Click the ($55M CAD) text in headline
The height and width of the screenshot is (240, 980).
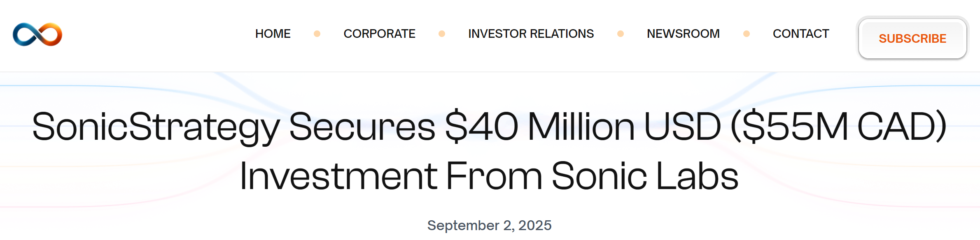(838, 127)
